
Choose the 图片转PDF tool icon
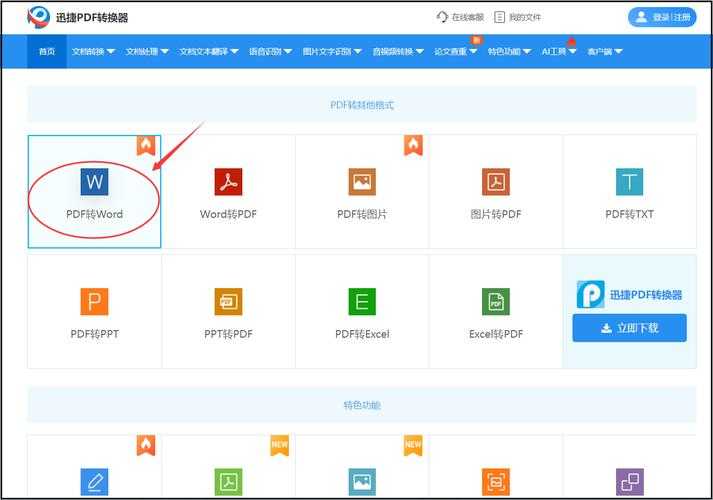point(496,181)
